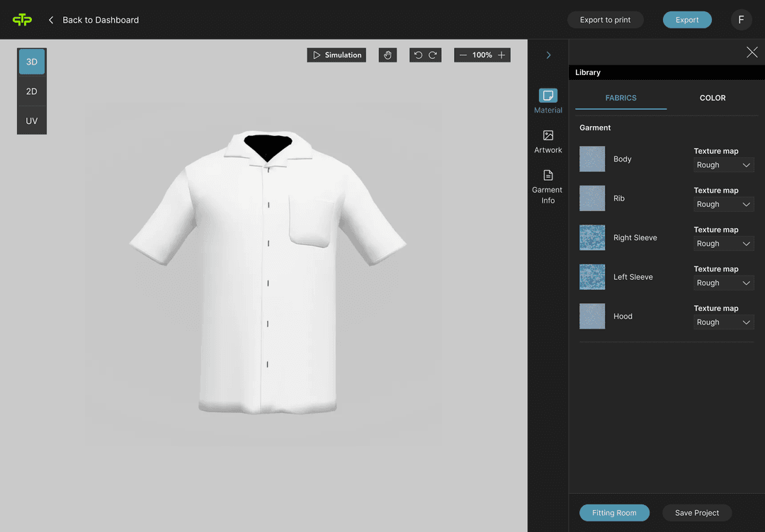Click the pan hand tool
The width and height of the screenshot is (765, 532).
pos(387,55)
